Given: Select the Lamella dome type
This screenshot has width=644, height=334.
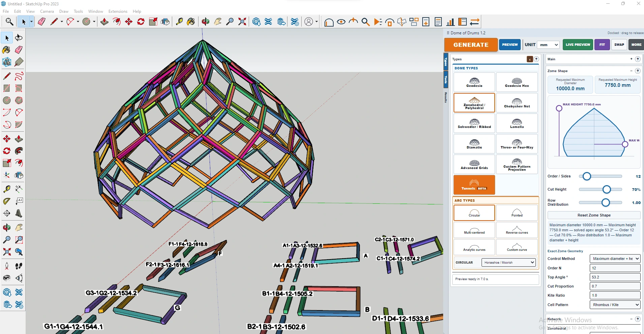Looking at the screenshot, I should (517, 123).
